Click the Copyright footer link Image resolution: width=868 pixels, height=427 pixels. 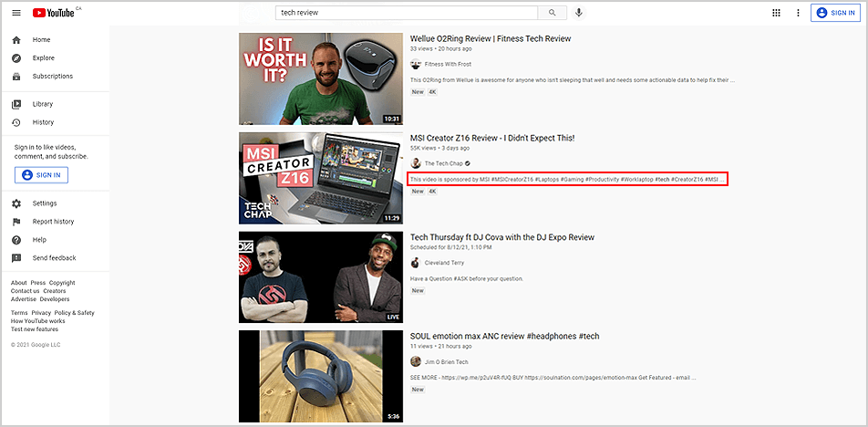click(62, 283)
